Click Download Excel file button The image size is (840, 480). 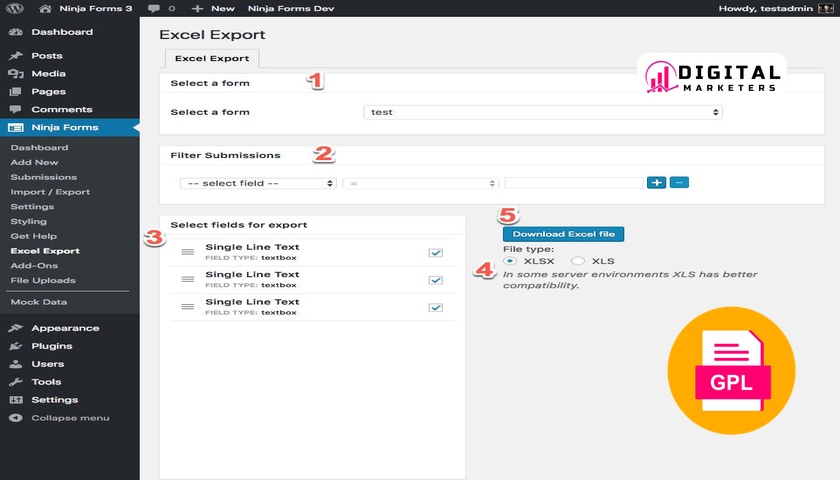point(564,234)
